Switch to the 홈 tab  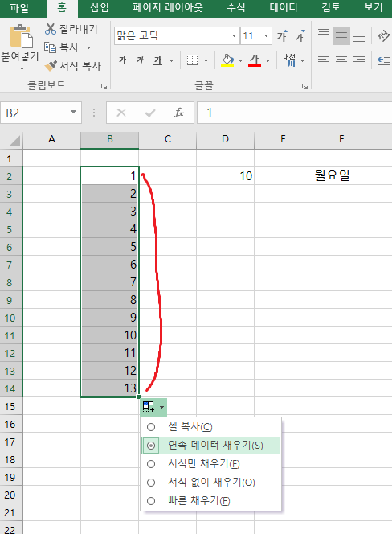tap(62, 7)
